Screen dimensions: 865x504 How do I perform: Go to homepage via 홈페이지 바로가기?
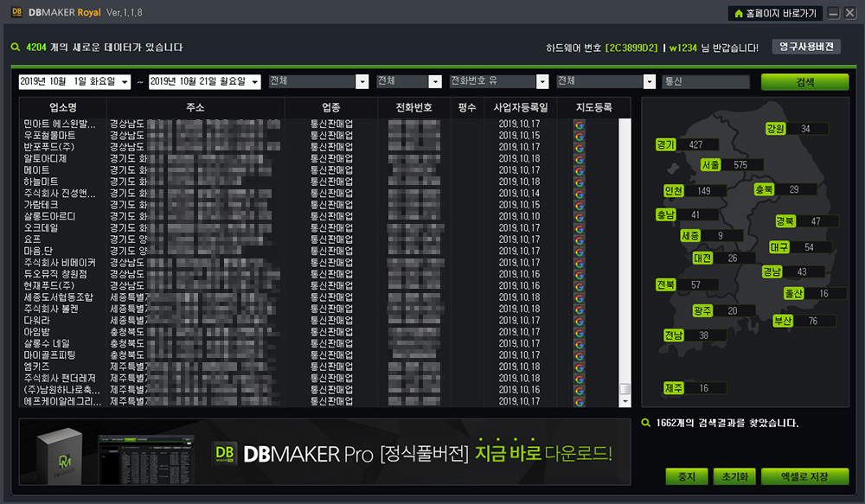pyautogui.click(x=775, y=13)
